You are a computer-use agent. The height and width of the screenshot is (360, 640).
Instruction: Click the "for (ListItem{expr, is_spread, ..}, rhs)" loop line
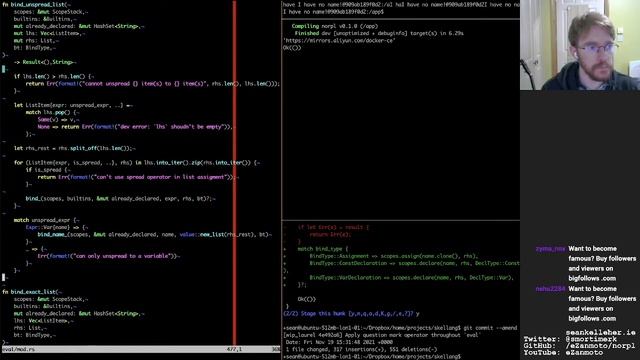click(137, 162)
